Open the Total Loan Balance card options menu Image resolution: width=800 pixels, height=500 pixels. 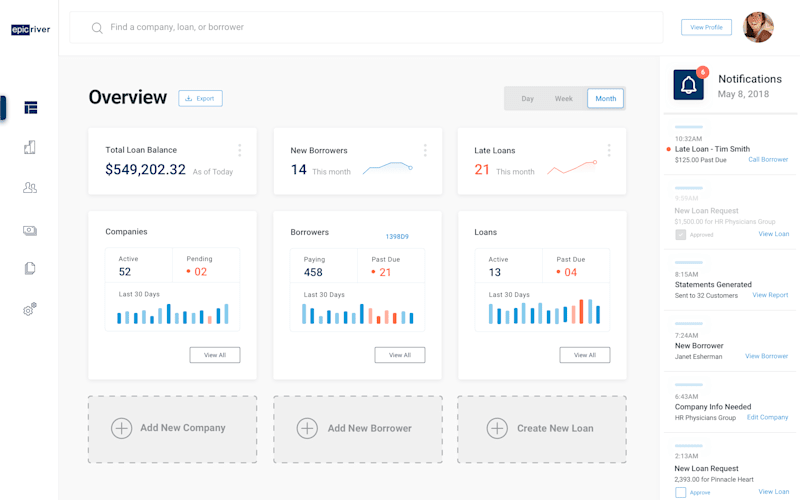239,150
